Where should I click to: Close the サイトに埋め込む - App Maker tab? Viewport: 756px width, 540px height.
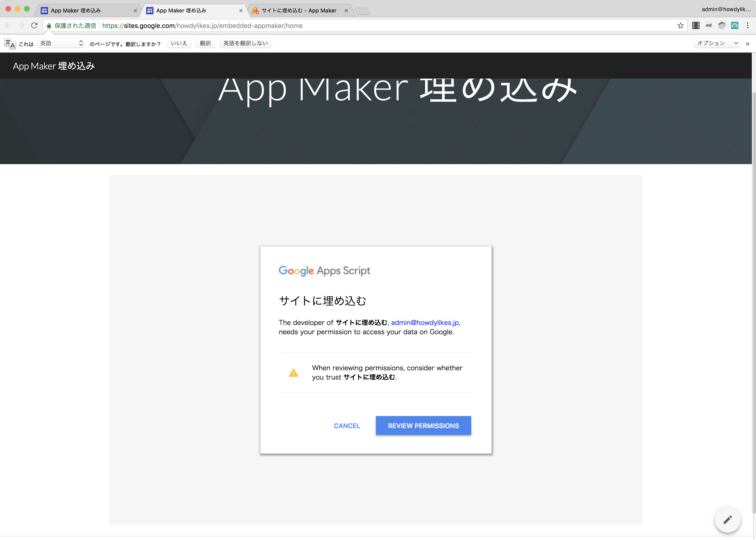pos(346,11)
